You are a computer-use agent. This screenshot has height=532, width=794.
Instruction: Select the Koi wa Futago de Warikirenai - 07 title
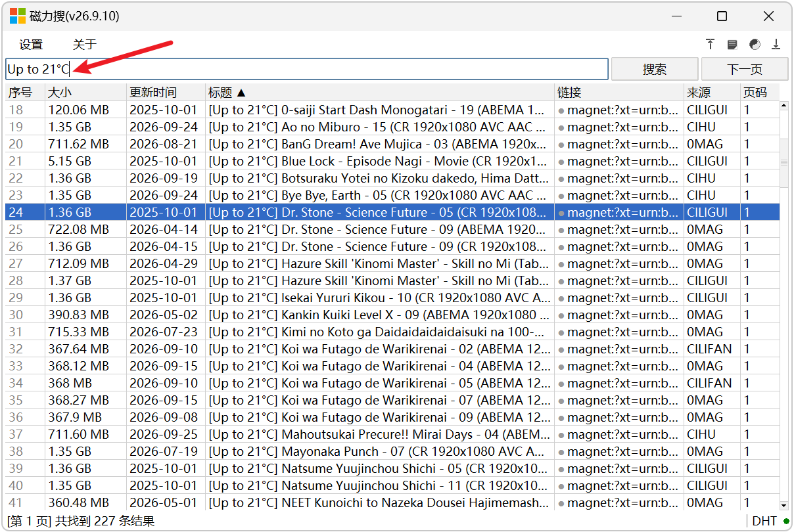tap(379, 400)
